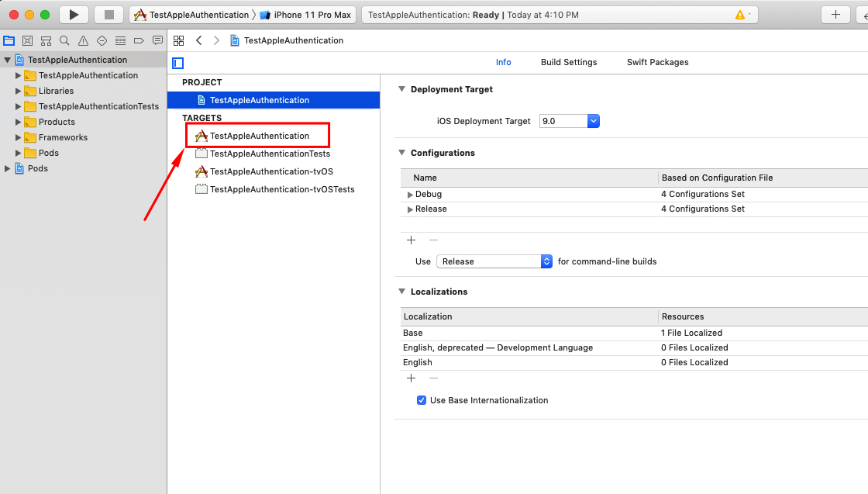This screenshot has height=494, width=868.
Task: Open the Breakpoint navigator
Action: click(x=139, y=40)
